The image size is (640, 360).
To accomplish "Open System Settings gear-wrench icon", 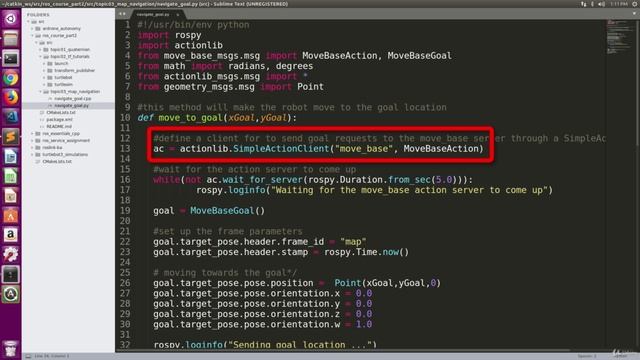I will click(x=11, y=254).
